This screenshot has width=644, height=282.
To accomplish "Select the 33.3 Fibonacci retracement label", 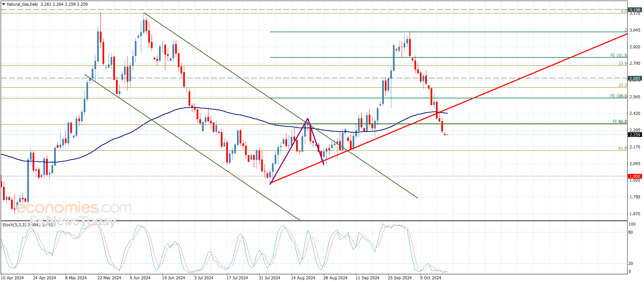I will click(622, 85).
